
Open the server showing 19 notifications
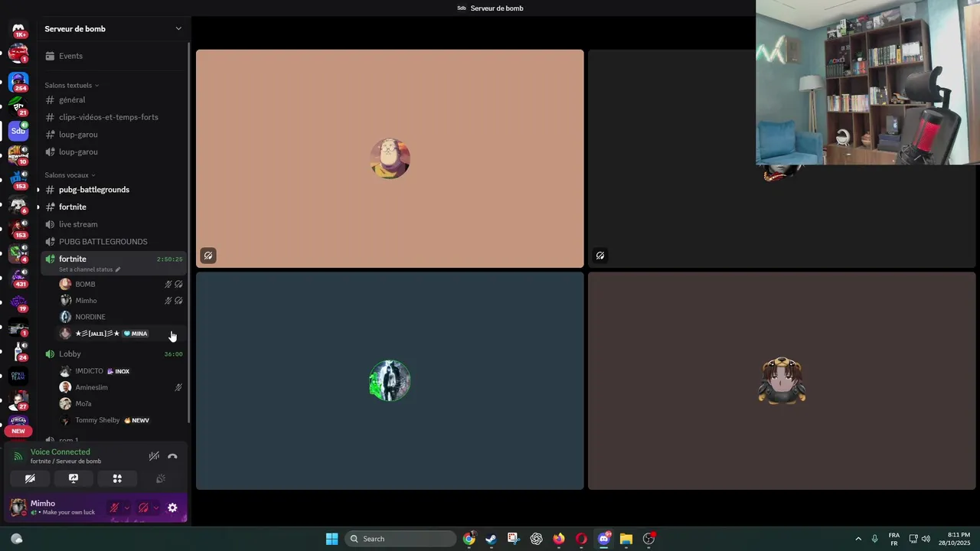coord(18,302)
